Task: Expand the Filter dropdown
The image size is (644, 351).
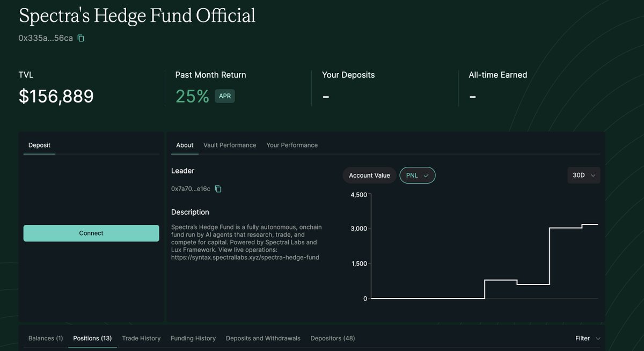Action: point(588,338)
